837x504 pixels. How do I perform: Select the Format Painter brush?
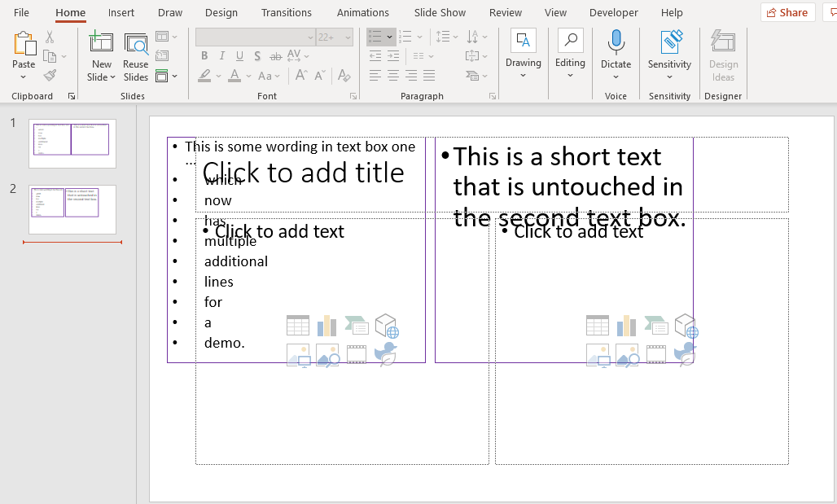[x=50, y=75]
